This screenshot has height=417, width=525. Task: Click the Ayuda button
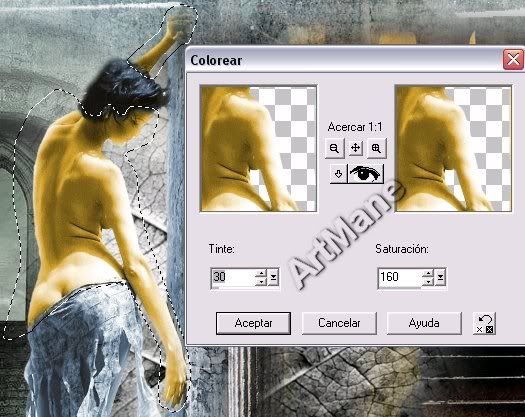[424, 323]
